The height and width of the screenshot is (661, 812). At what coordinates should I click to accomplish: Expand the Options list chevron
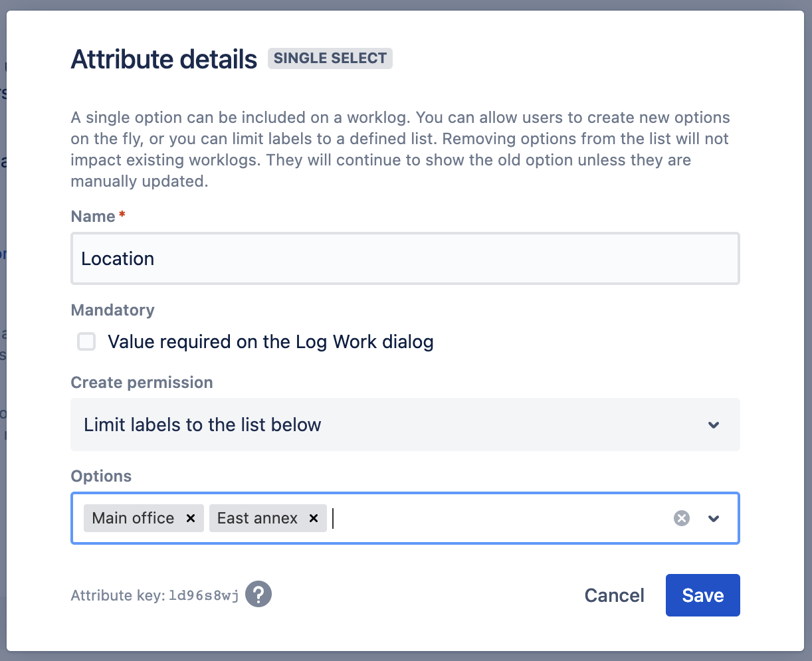[x=714, y=518]
